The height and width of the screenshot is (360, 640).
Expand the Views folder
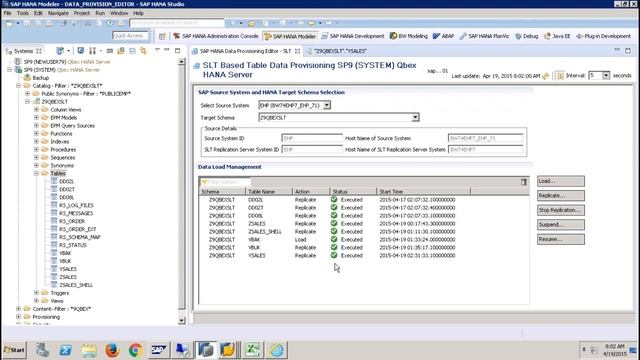36,301
